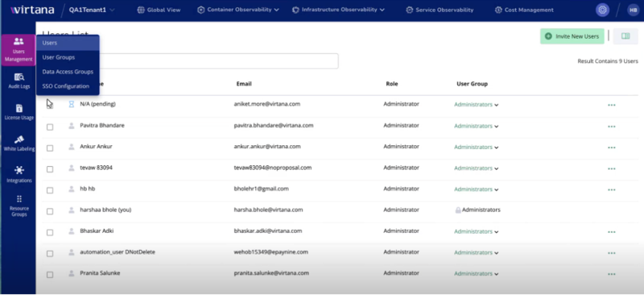
Task: Click the Invite New Users button
Action: (572, 36)
